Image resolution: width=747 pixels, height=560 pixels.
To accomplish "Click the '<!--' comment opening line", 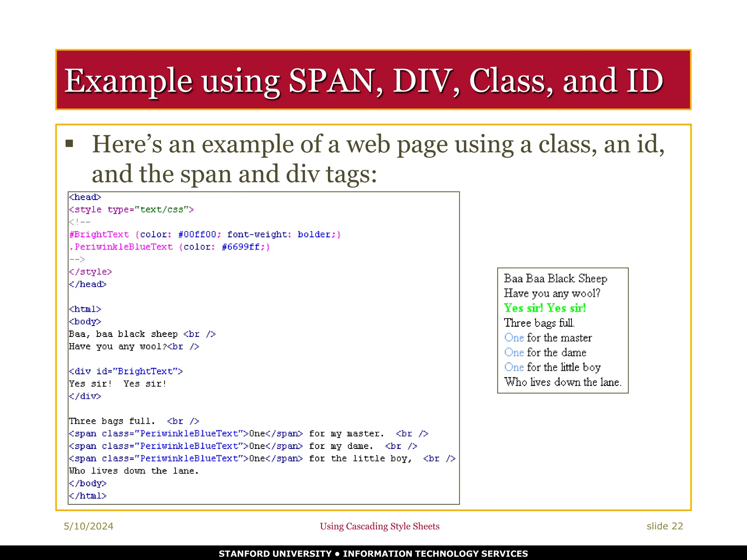I will [80, 222].
